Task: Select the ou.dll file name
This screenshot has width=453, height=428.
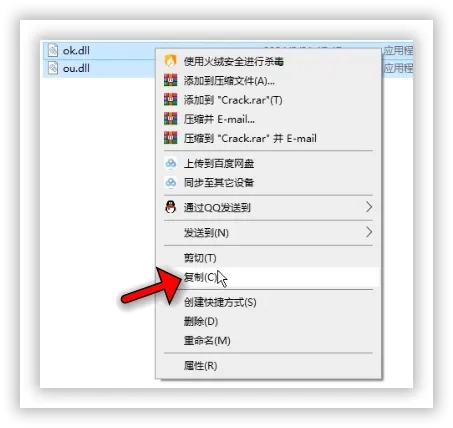Action: pyautogui.click(x=76, y=68)
